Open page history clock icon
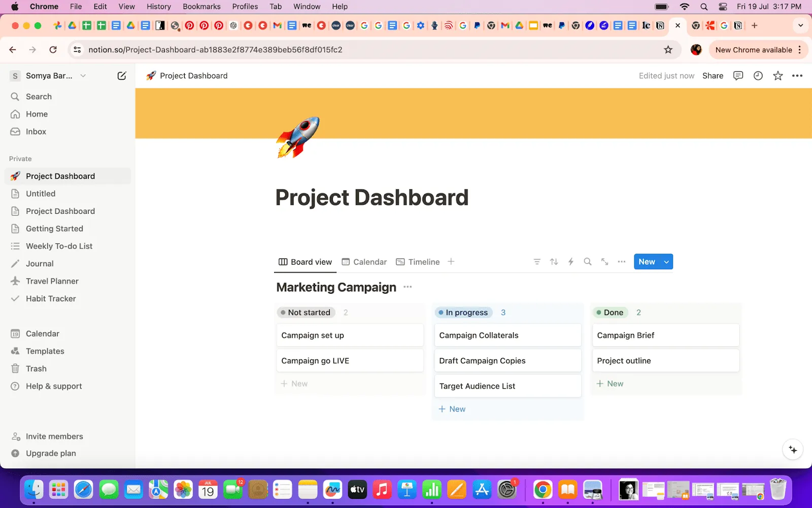 (x=758, y=76)
